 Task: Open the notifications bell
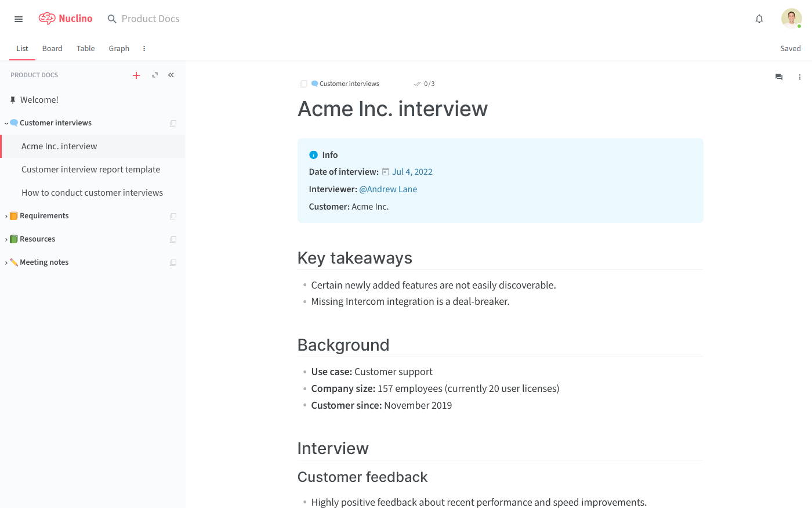coord(759,19)
